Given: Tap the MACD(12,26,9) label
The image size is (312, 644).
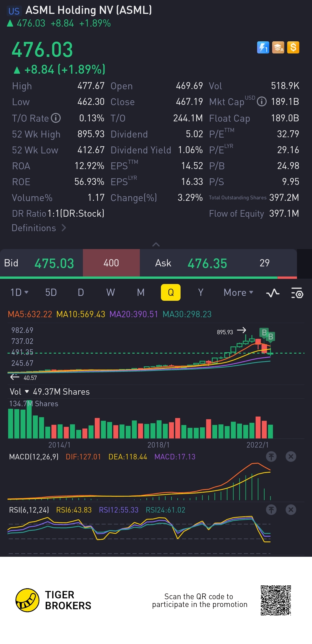Looking at the screenshot, I should click(x=34, y=457).
